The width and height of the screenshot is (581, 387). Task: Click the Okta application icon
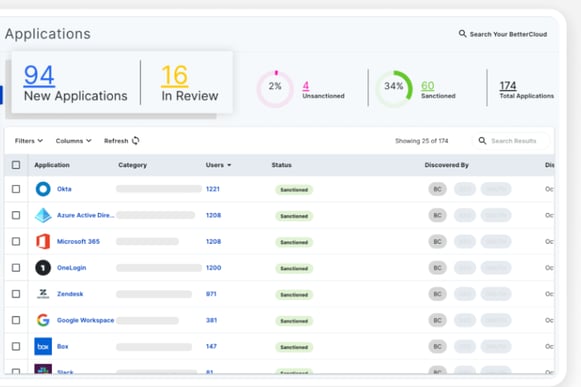click(43, 189)
